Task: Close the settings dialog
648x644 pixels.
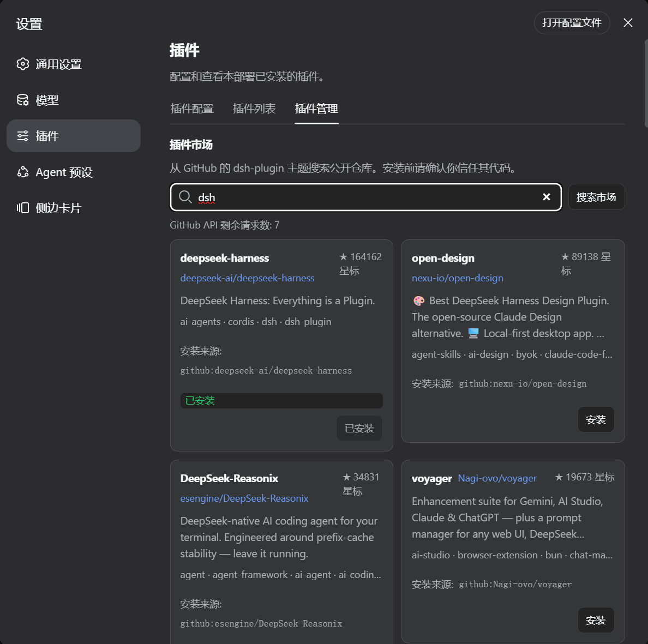Action: (x=628, y=23)
